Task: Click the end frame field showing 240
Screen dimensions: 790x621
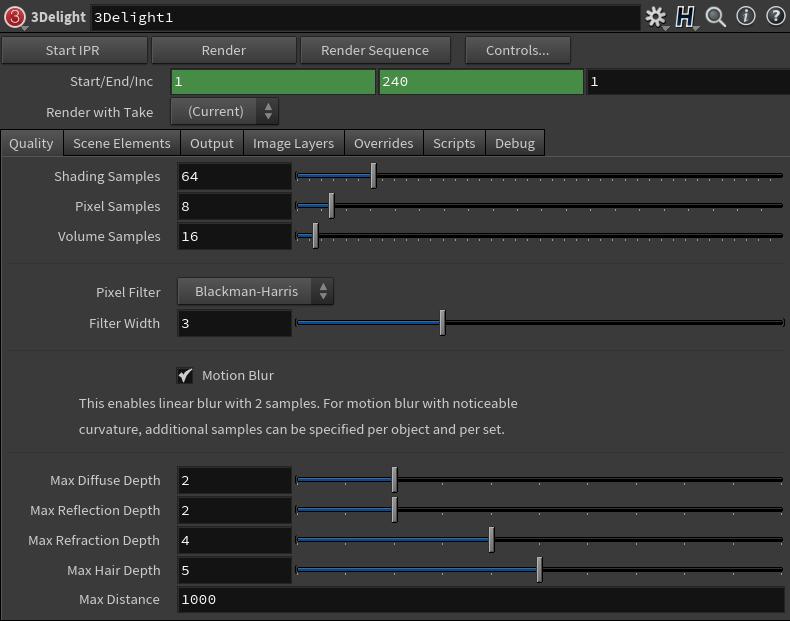Action: pyautogui.click(x=480, y=81)
